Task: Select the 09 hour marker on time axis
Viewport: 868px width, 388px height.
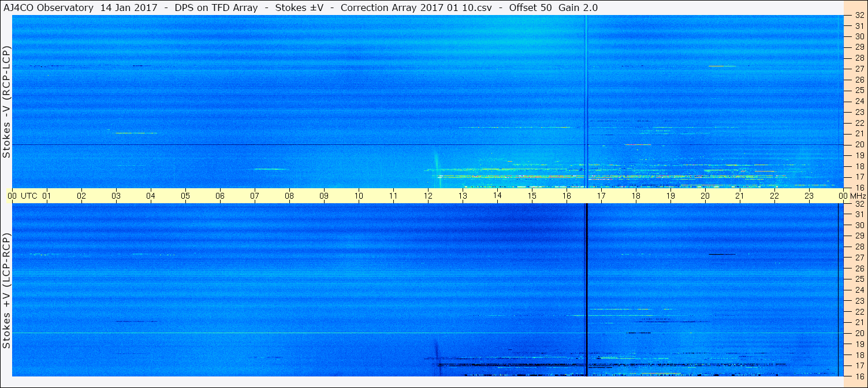Action: pos(324,196)
